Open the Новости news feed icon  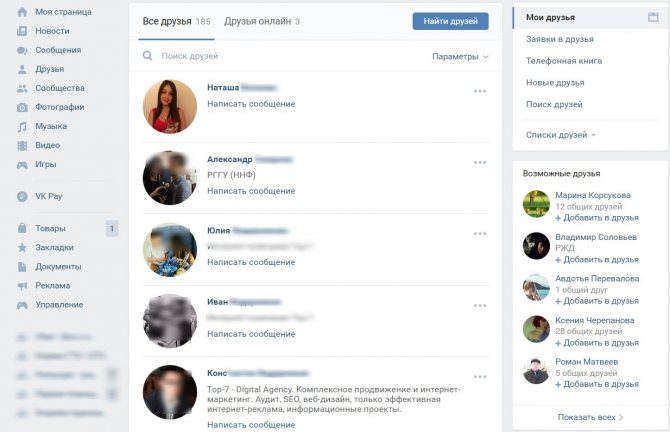click(x=22, y=31)
